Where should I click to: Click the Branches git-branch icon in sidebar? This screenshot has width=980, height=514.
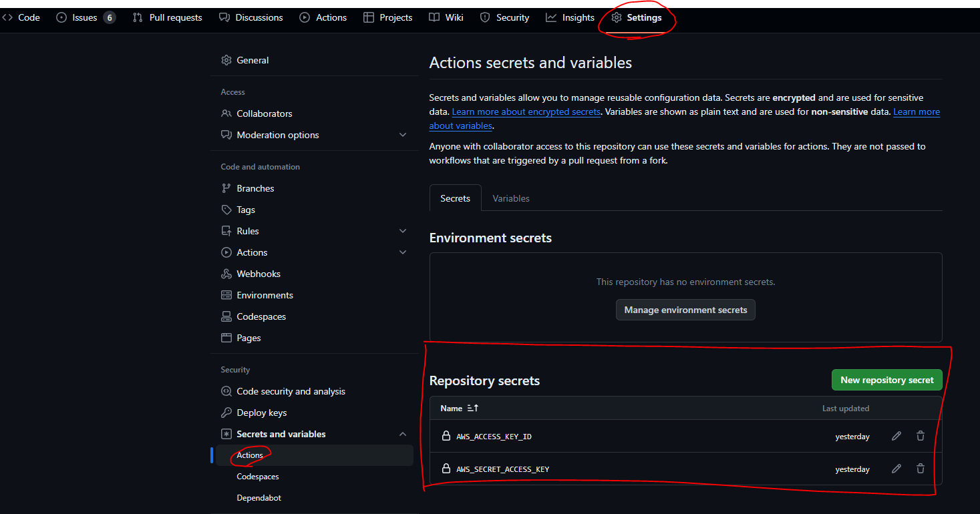[x=226, y=188]
